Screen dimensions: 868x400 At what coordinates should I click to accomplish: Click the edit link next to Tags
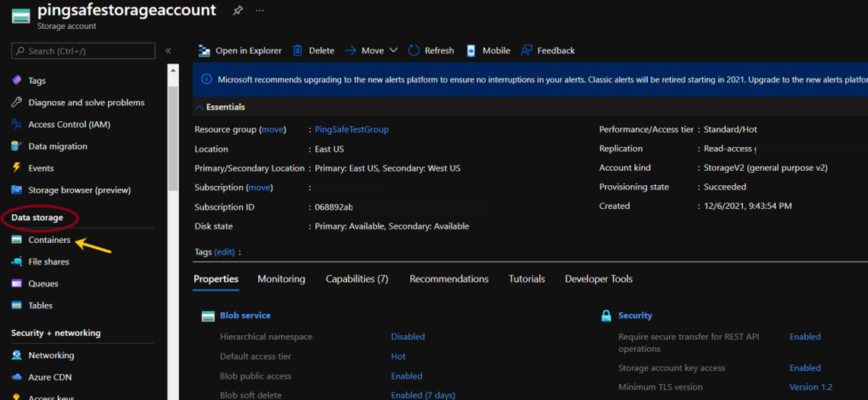[225, 252]
